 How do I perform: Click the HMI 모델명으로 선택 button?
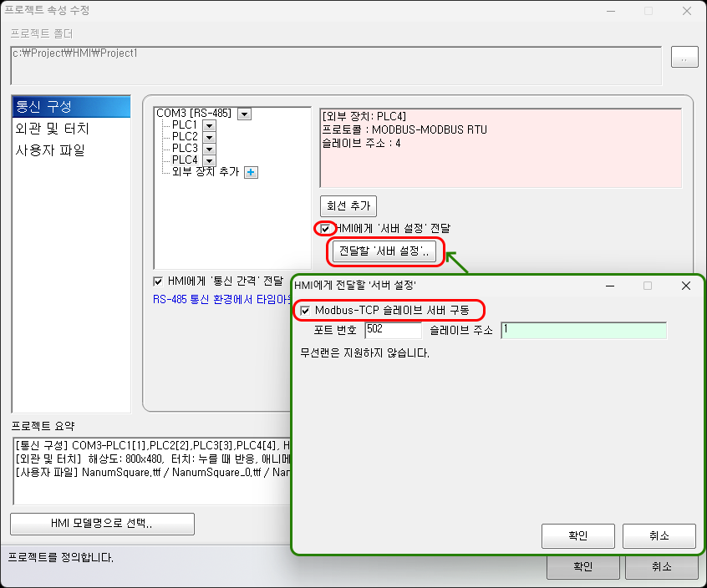click(x=101, y=524)
